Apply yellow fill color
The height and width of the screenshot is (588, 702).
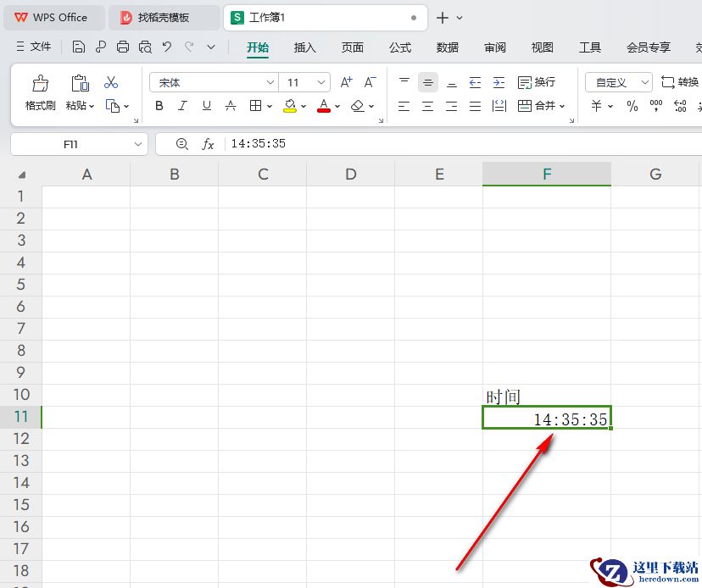[290, 106]
